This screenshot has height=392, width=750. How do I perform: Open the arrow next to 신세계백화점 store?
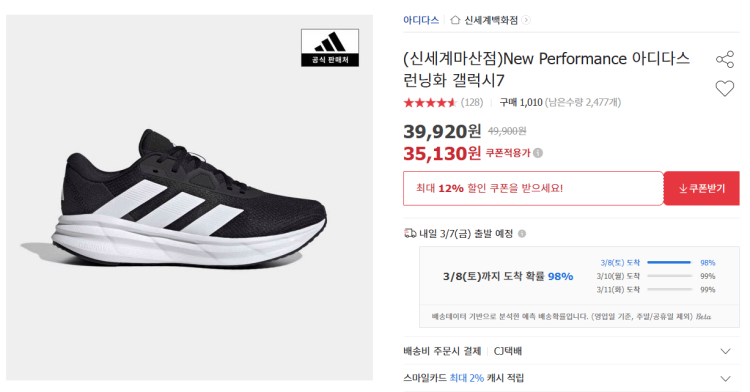pos(526,20)
